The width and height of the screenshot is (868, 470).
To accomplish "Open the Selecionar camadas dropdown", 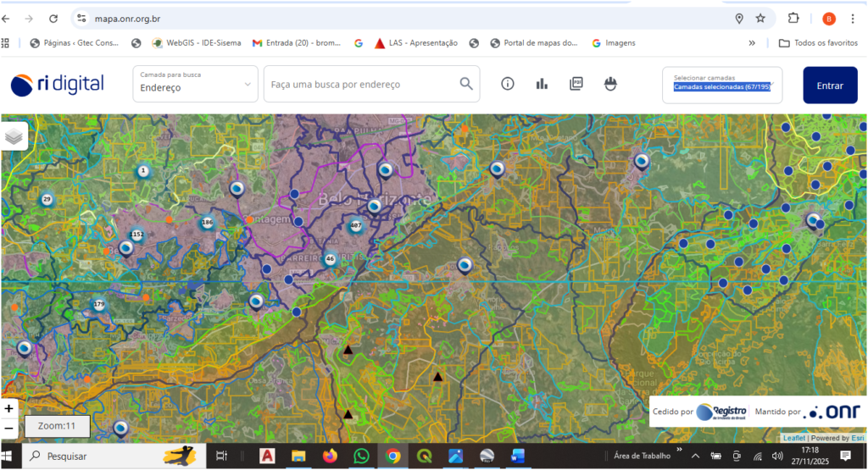I will click(721, 85).
